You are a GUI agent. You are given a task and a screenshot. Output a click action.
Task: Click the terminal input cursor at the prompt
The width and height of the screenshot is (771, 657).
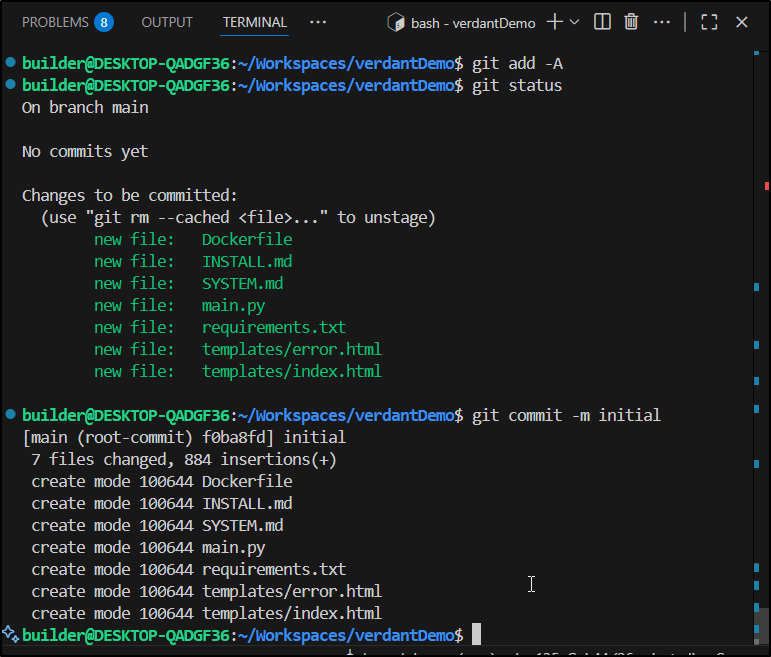click(x=477, y=635)
